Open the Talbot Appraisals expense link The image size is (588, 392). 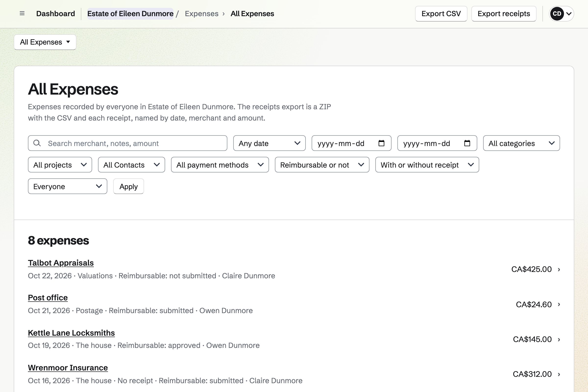pos(61,263)
